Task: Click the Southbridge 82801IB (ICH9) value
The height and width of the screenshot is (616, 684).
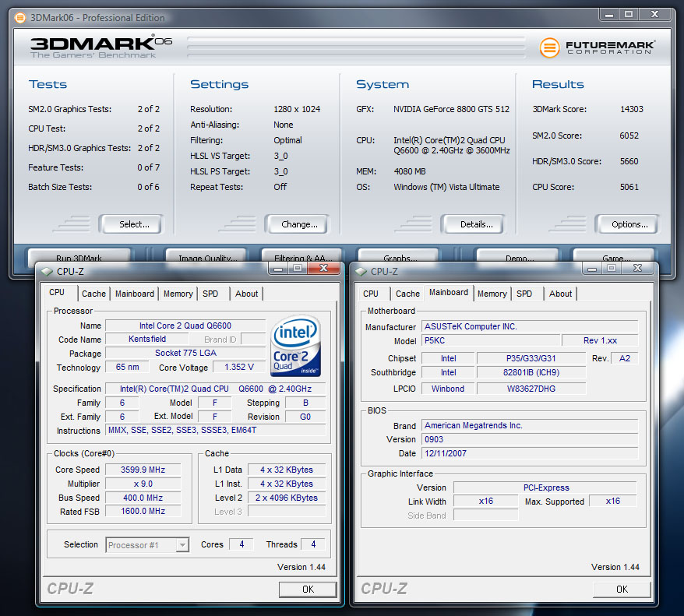Action: tap(531, 372)
